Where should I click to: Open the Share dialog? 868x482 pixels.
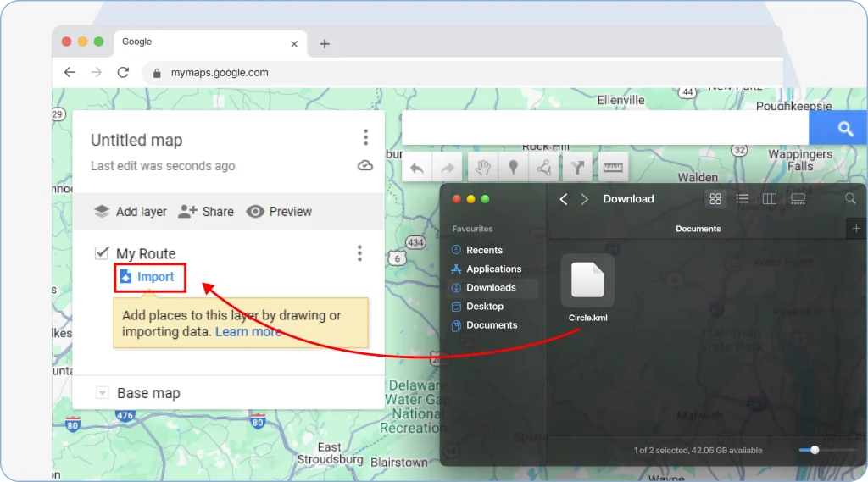coord(206,212)
